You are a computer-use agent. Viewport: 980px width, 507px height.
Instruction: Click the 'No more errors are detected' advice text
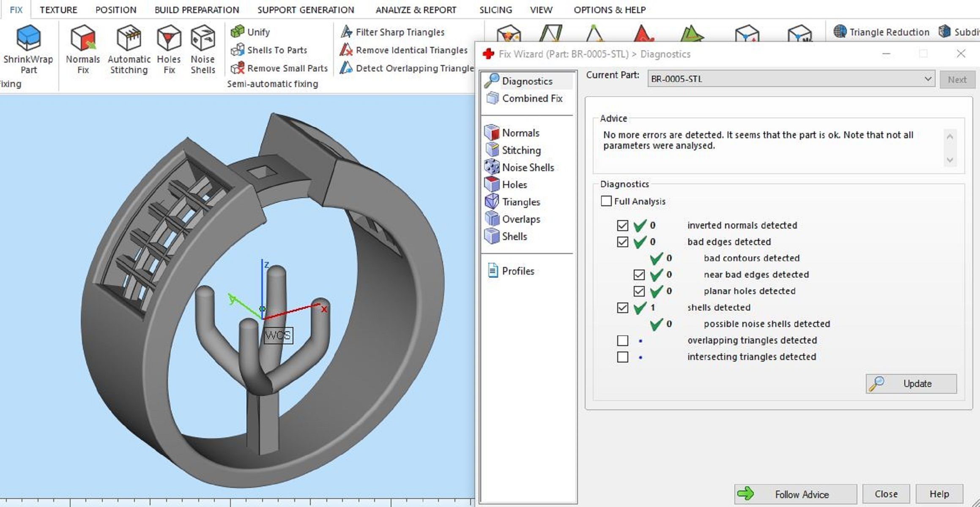click(758, 140)
